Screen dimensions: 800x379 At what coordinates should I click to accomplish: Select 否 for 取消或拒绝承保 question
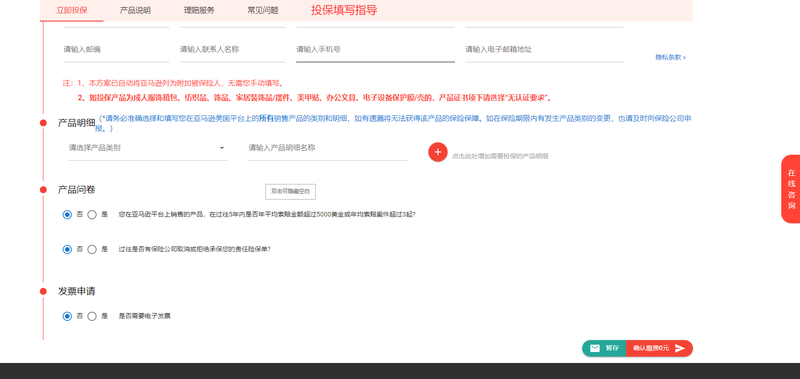pos(67,249)
